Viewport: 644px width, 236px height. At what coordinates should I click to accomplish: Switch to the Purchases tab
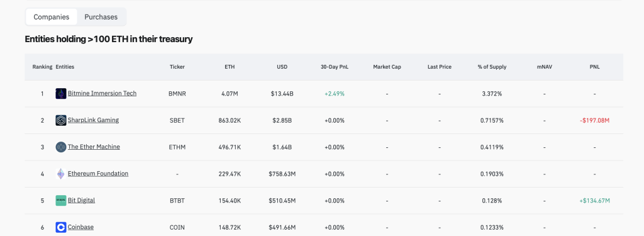101,17
